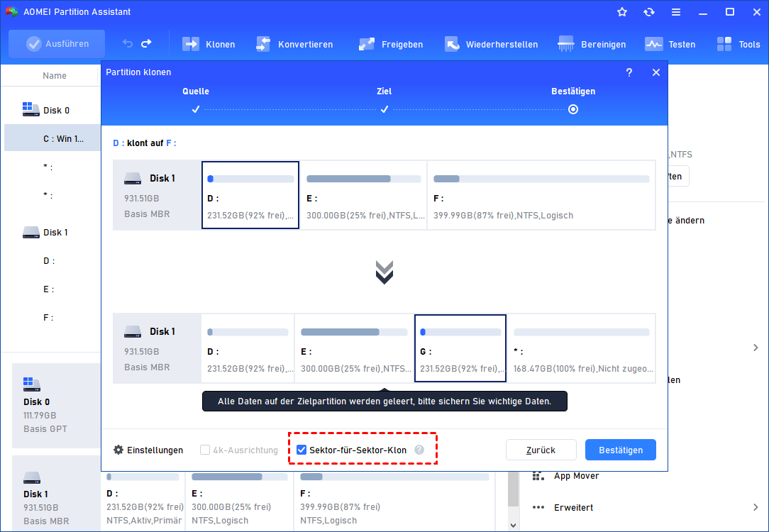This screenshot has height=532, width=769.
Task: Click the Zurück button
Action: (541, 450)
